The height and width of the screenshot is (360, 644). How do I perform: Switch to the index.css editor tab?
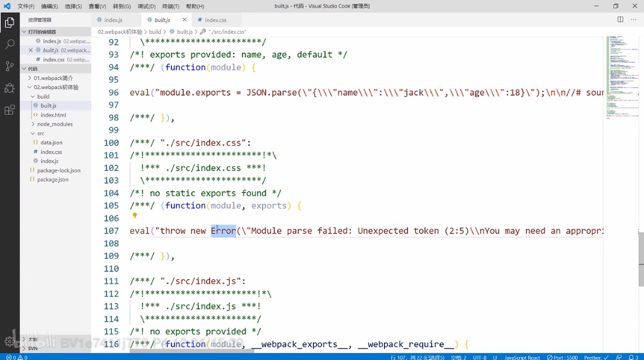point(215,20)
